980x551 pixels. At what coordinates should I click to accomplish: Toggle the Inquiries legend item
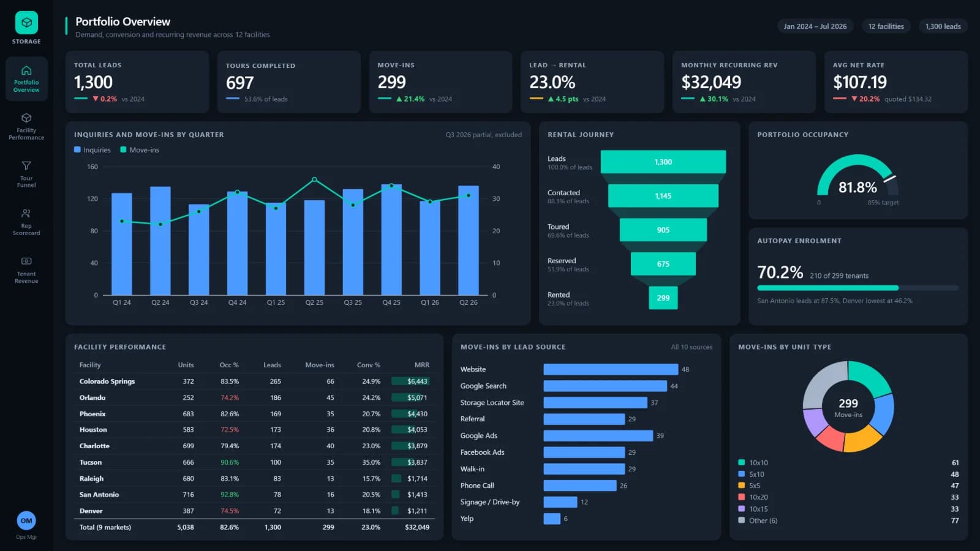[92, 150]
